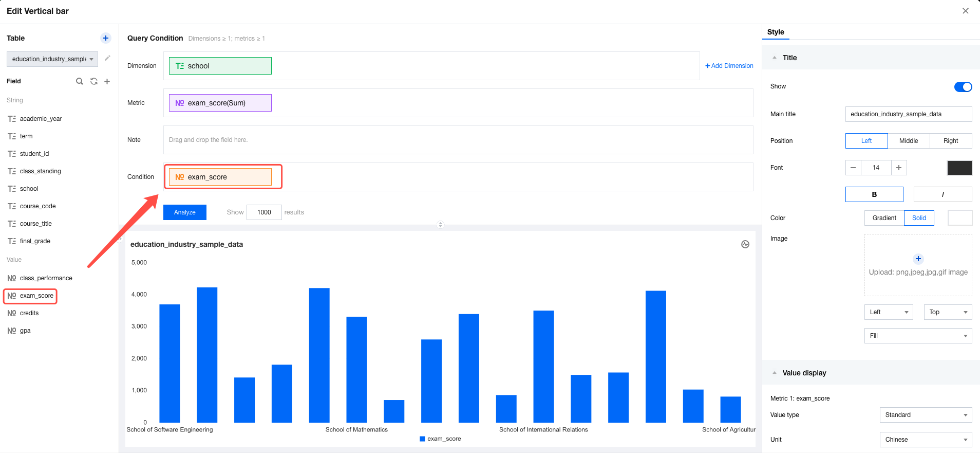Toggle the exam_score legend series
The height and width of the screenshot is (453, 980).
pos(440,439)
